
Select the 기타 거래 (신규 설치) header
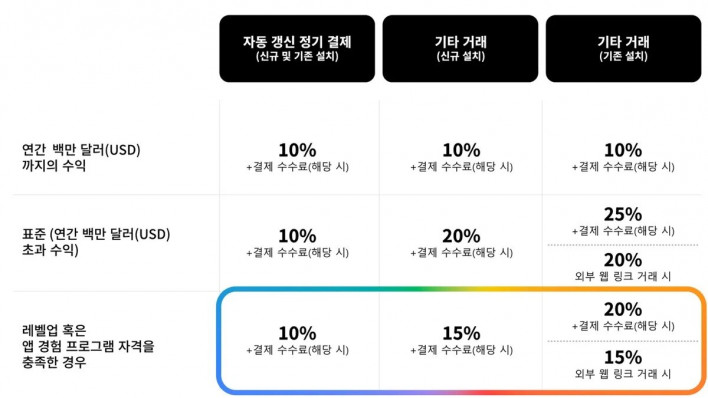pos(460,49)
